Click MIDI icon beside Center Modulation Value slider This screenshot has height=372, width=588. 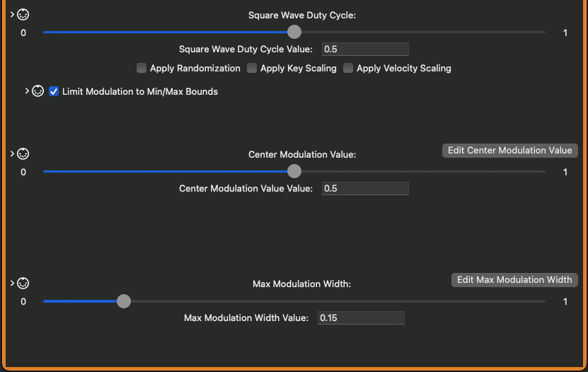pyautogui.click(x=23, y=154)
